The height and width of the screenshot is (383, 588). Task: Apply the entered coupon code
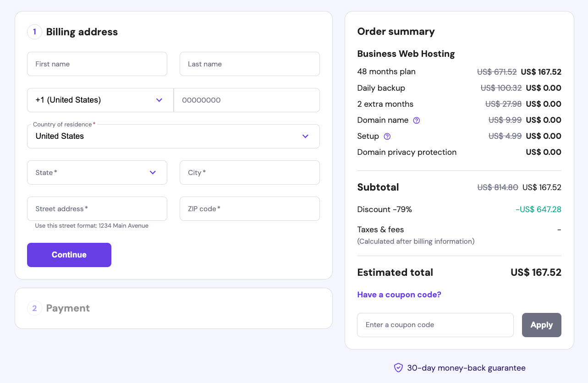tap(541, 325)
